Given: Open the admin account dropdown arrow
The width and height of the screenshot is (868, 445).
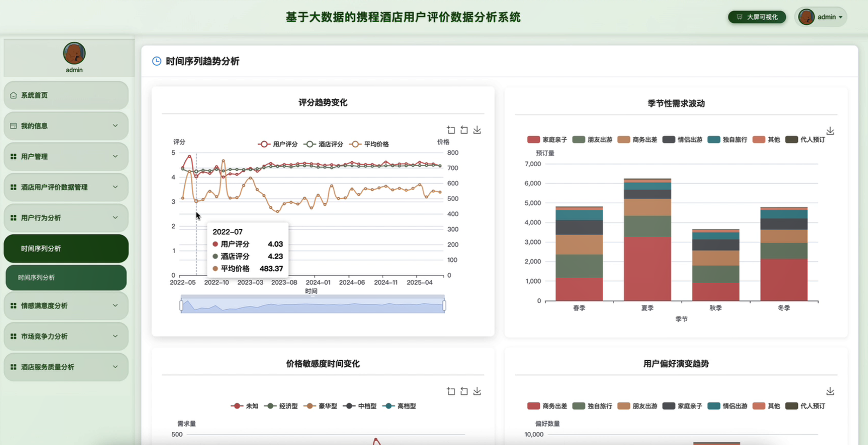Looking at the screenshot, I should coord(841,17).
